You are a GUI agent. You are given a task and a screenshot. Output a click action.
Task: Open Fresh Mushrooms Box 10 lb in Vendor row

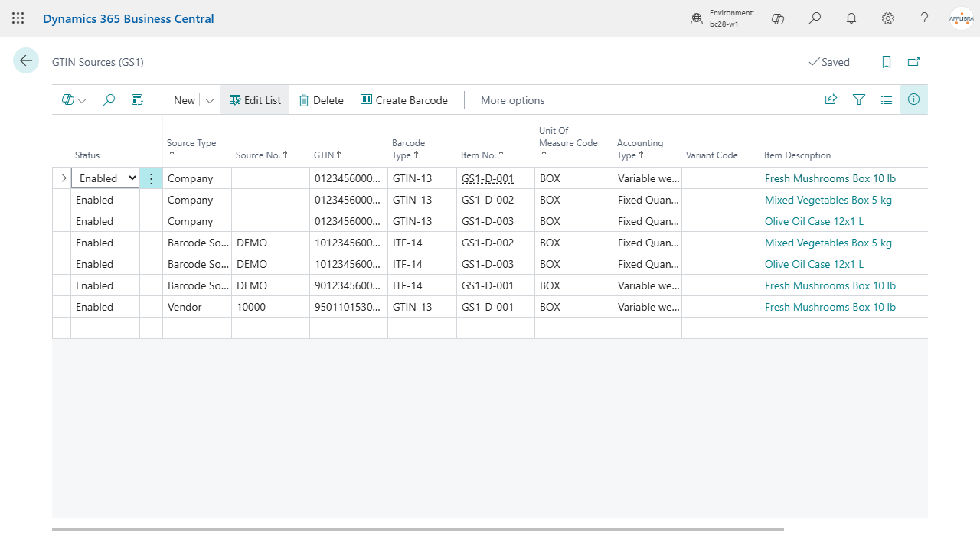coord(830,307)
